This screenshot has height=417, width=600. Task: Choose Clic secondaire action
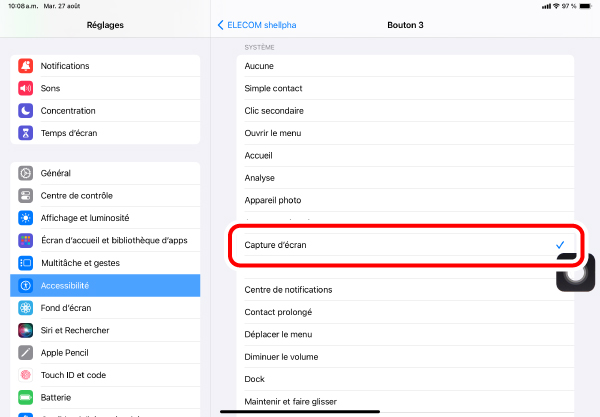[x=406, y=111]
